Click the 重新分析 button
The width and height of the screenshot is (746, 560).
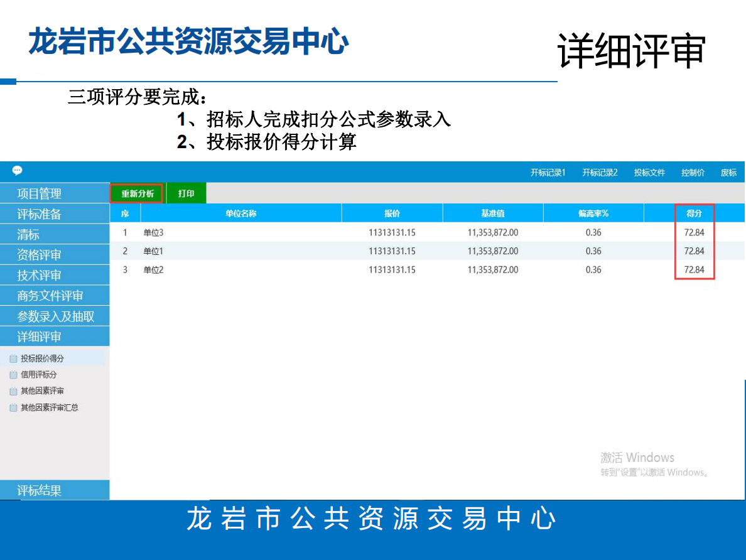tap(138, 193)
